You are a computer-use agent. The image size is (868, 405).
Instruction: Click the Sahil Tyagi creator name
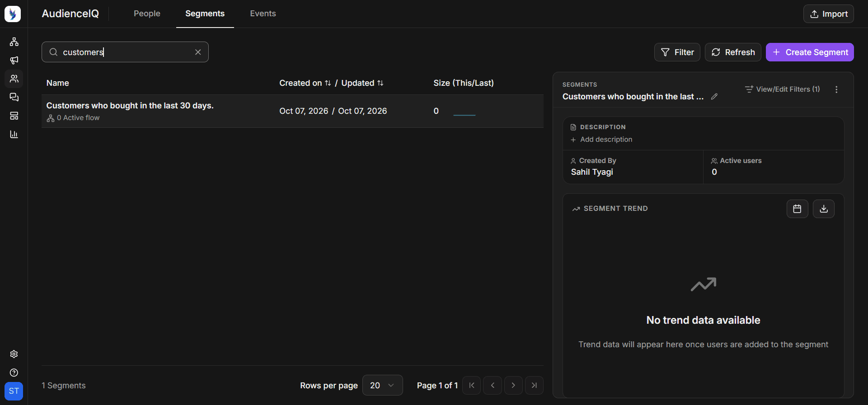592,172
